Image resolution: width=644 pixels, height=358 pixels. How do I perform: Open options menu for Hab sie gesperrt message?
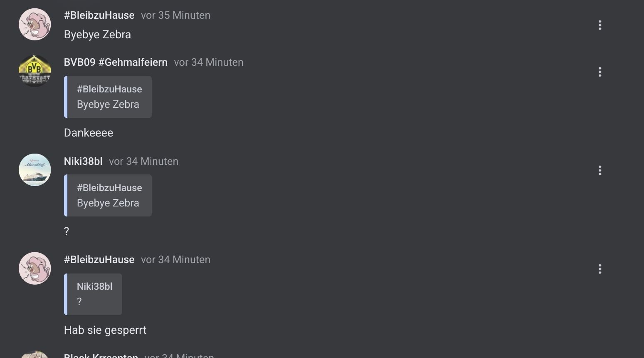pos(600,269)
